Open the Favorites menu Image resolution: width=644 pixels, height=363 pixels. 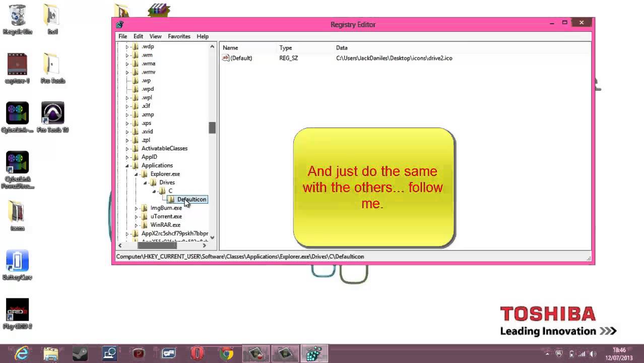(179, 36)
